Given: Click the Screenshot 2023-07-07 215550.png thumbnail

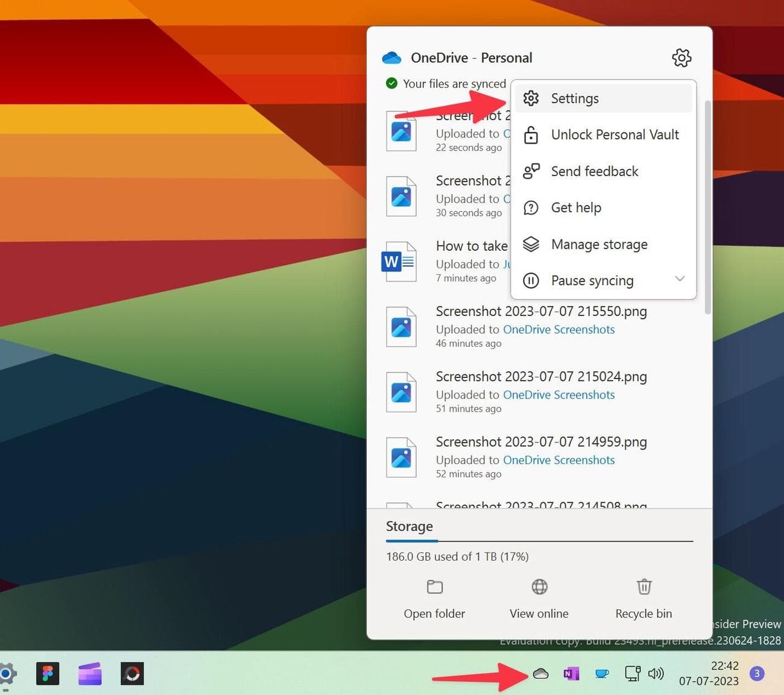Looking at the screenshot, I should [401, 326].
